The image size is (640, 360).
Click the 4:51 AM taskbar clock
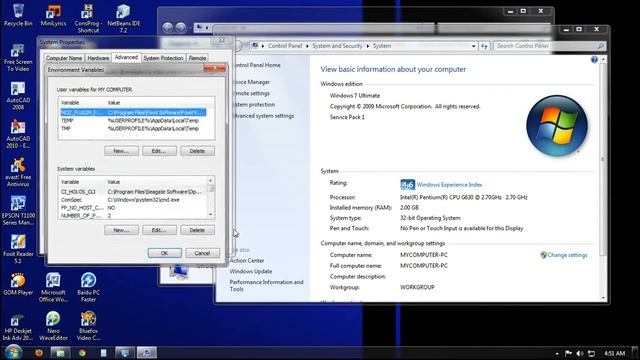tap(615, 353)
